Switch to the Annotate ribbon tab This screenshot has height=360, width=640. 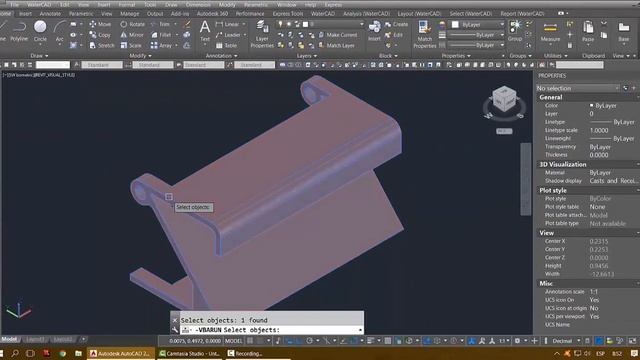[x=50, y=13]
